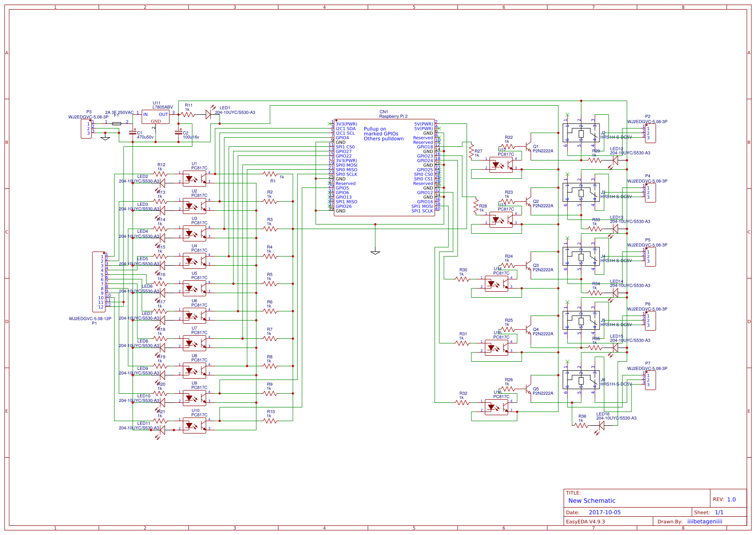The width and height of the screenshot is (756, 535).
Task: Click the Raspberry Pi 2 CN1 component
Action: point(384,167)
